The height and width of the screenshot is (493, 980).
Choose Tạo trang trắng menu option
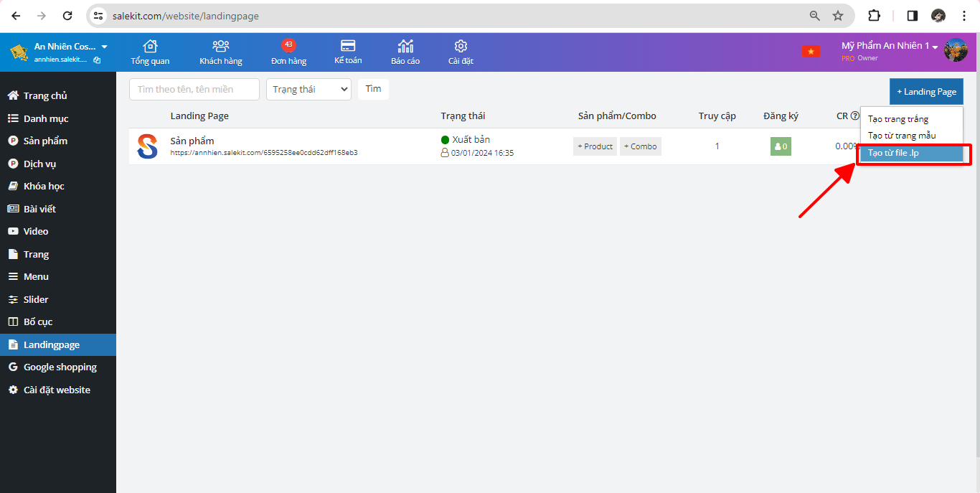(898, 119)
